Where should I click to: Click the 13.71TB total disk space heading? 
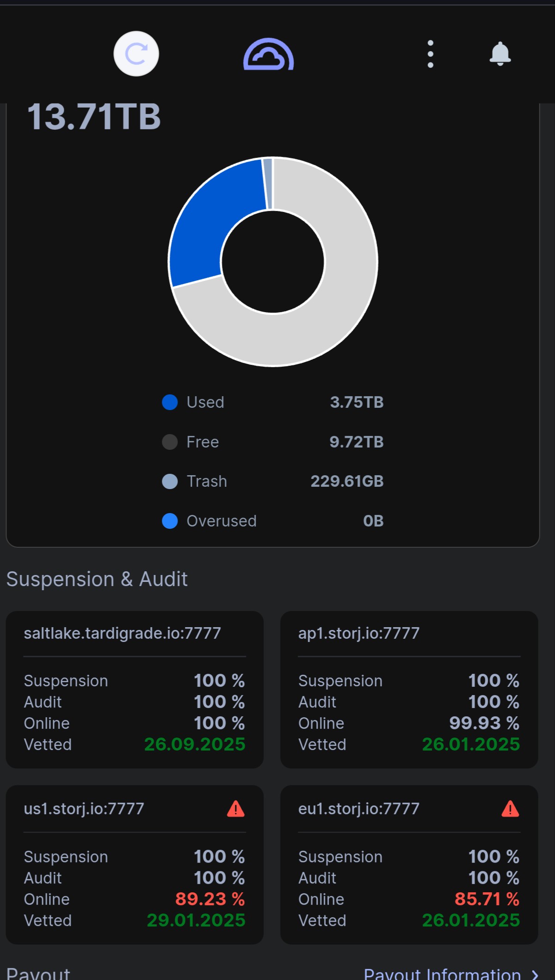[94, 117]
